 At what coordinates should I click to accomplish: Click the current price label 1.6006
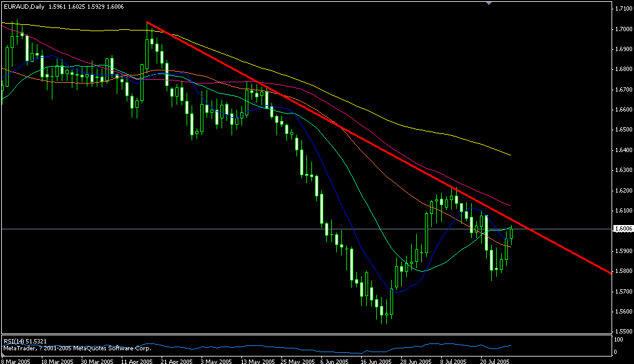coord(623,229)
